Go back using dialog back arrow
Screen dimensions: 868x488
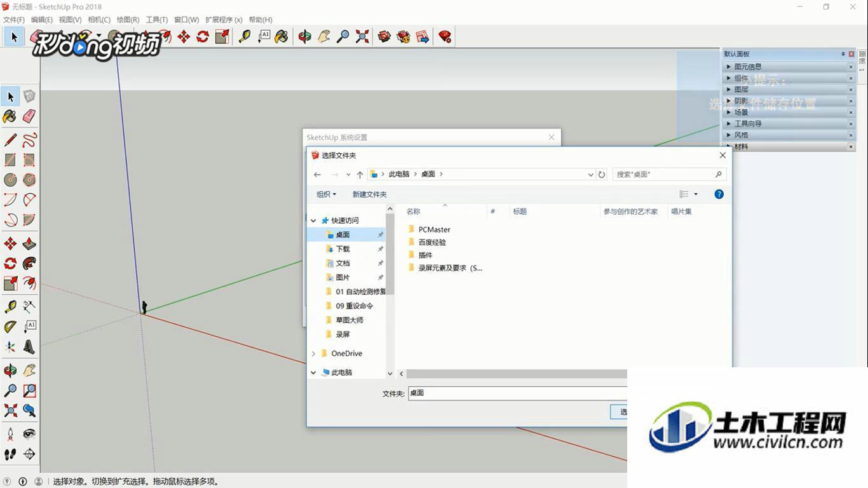pos(318,174)
